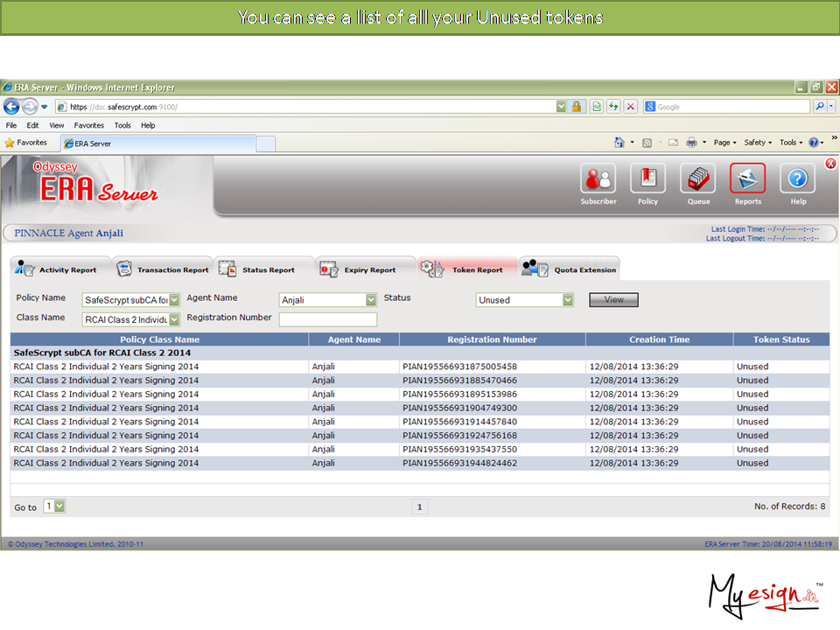Click the red close X icon
The image size is (840, 630).
point(830,164)
